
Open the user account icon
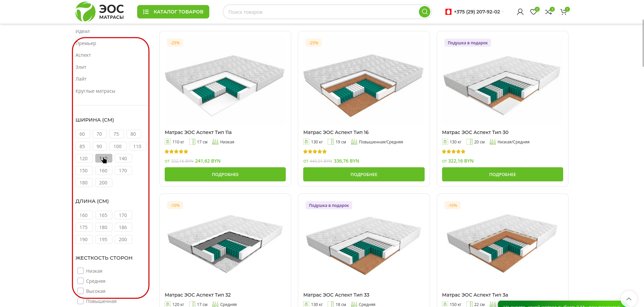coord(520,12)
